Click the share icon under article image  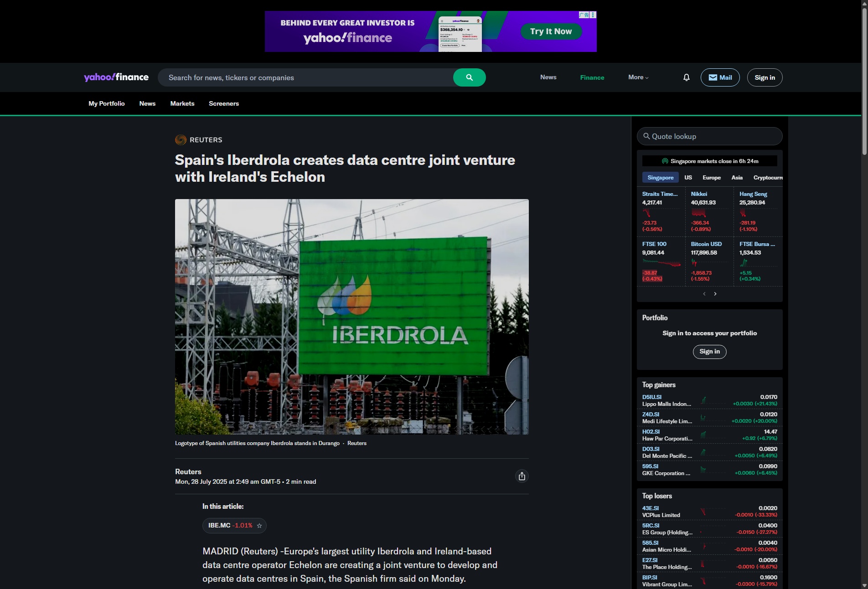pyautogui.click(x=522, y=476)
